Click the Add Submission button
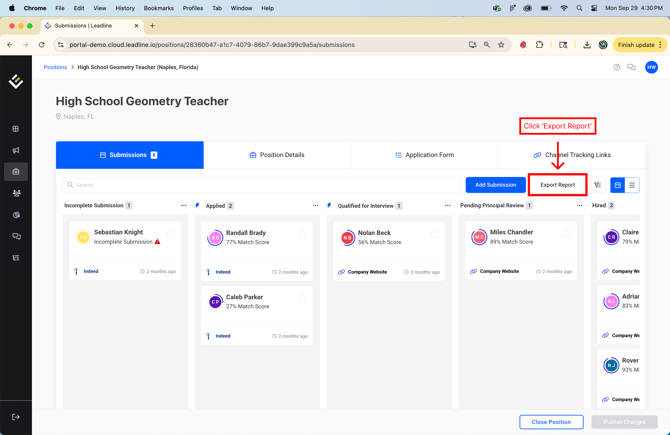The width and height of the screenshot is (670, 435). pos(495,185)
